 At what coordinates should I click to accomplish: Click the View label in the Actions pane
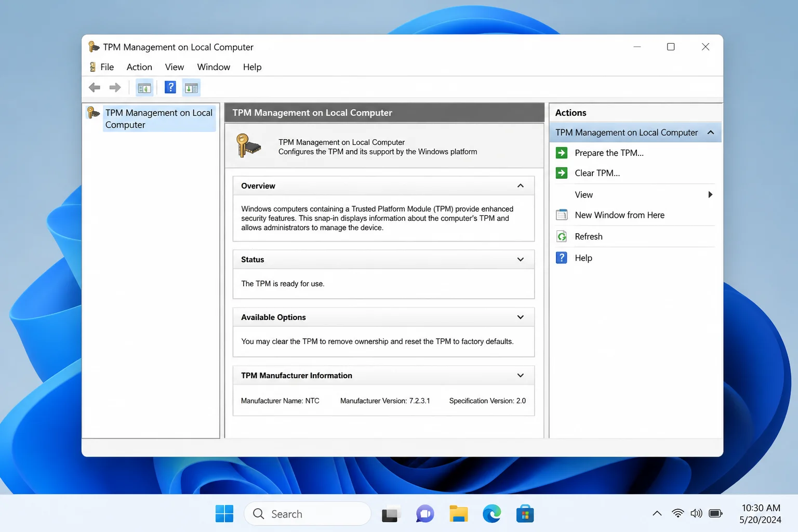(x=583, y=195)
